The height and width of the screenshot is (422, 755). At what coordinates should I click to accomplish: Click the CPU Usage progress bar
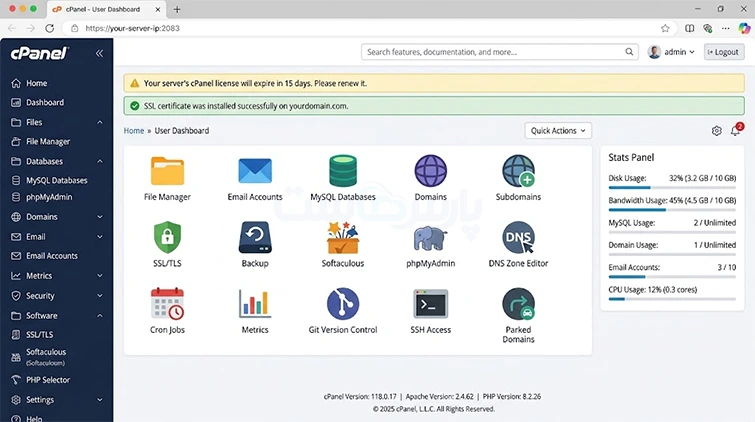click(x=672, y=299)
